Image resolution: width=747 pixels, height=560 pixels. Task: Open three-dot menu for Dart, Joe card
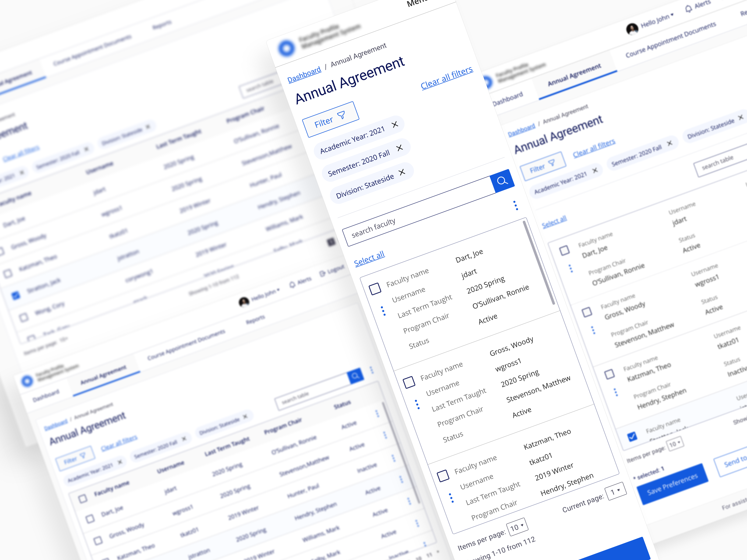click(383, 311)
